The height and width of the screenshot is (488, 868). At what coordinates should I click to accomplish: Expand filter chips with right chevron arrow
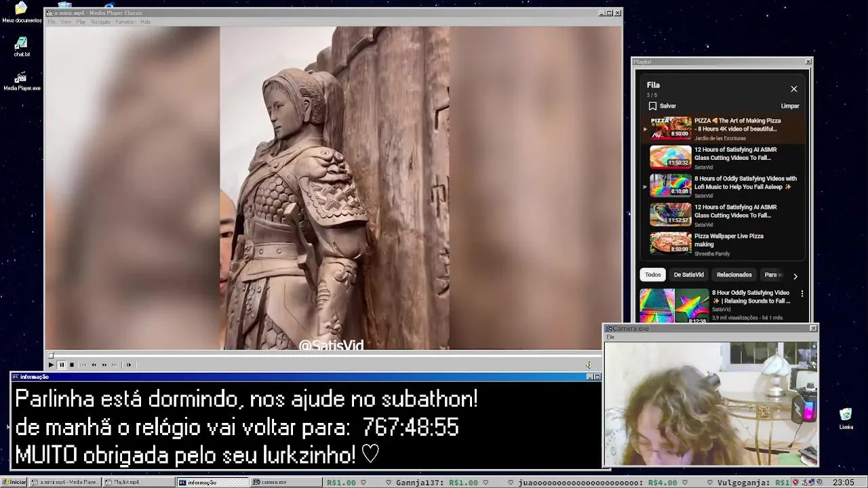tap(795, 276)
